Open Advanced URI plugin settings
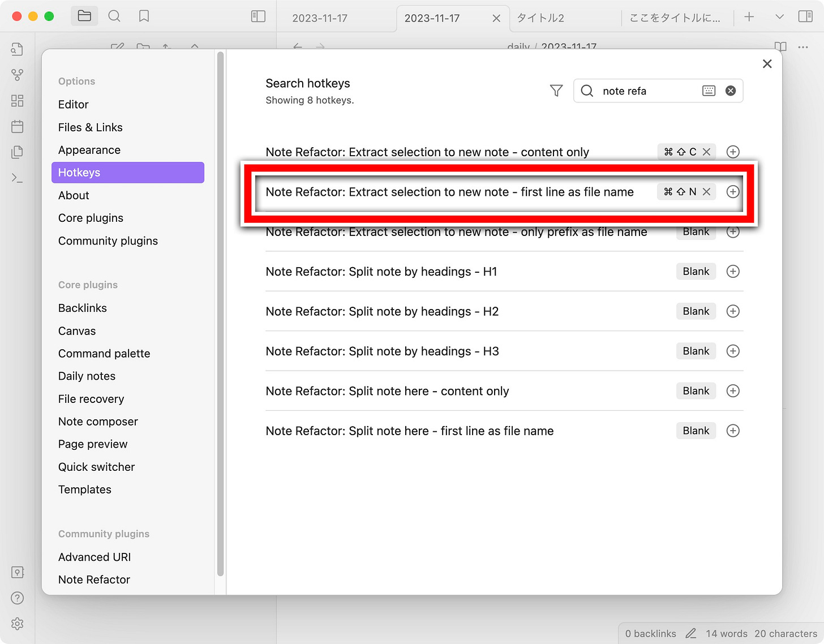 128,557
